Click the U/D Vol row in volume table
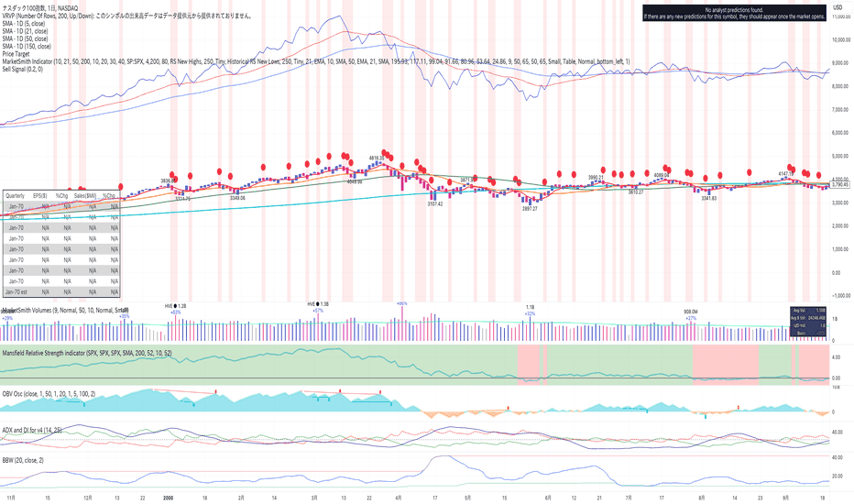Viewport: 854px width, 504px height. click(x=808, y=325)
